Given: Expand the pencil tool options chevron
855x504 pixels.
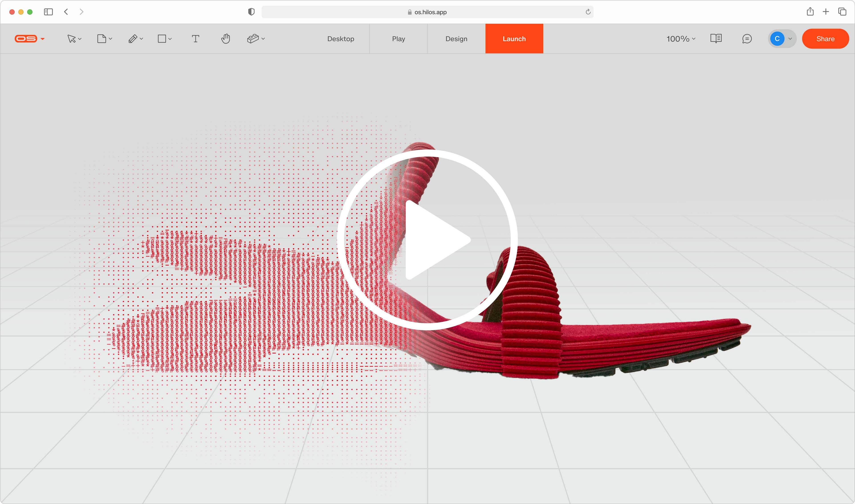Looking at the screenshot, I should (141, 39).
